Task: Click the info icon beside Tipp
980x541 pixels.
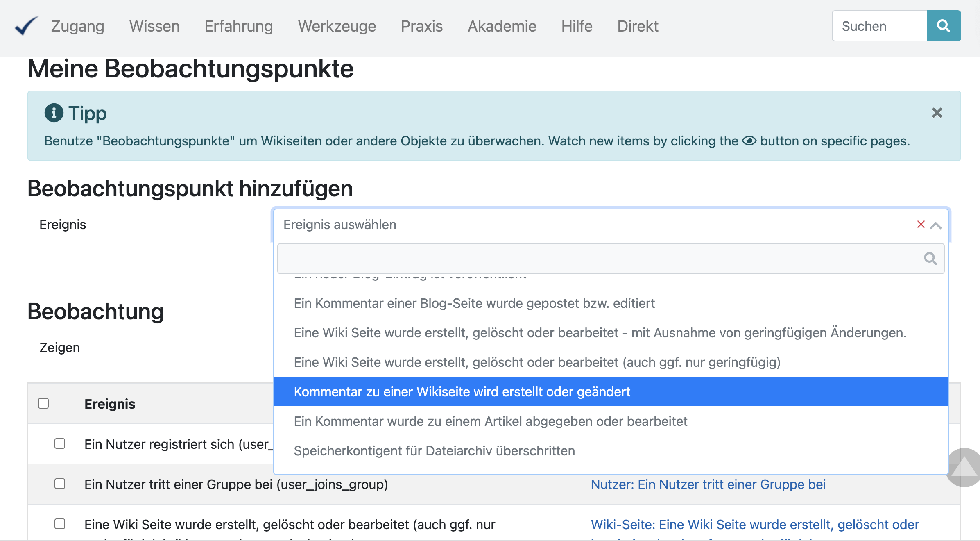Action: 54,113
